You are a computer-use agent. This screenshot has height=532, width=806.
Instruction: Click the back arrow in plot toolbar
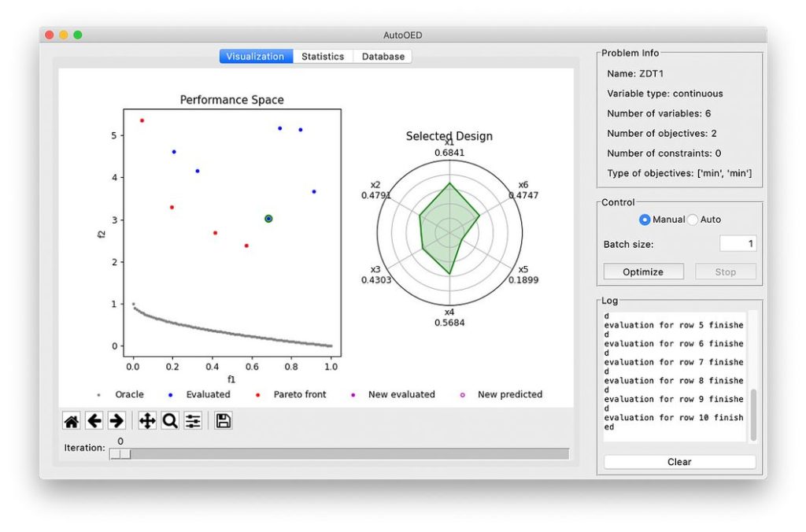point(94,421)
